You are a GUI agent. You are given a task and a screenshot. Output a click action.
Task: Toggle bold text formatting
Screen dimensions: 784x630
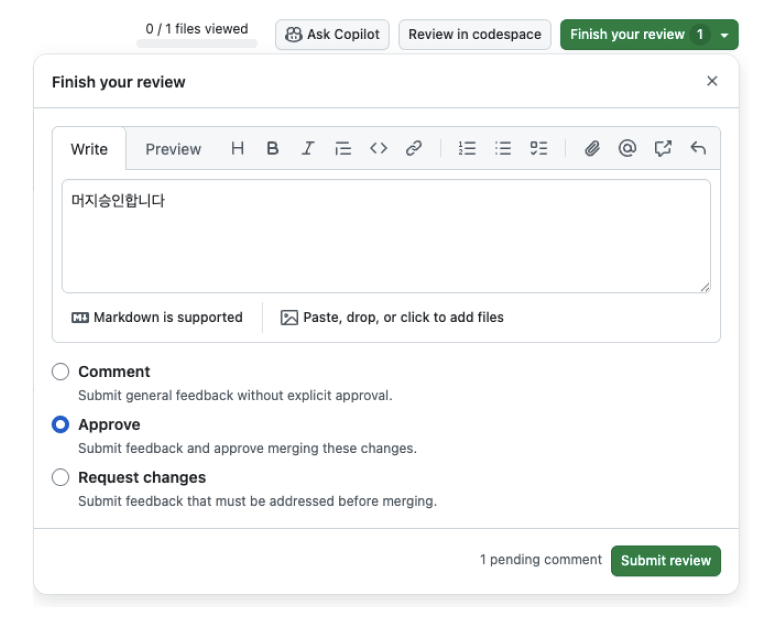272,149
